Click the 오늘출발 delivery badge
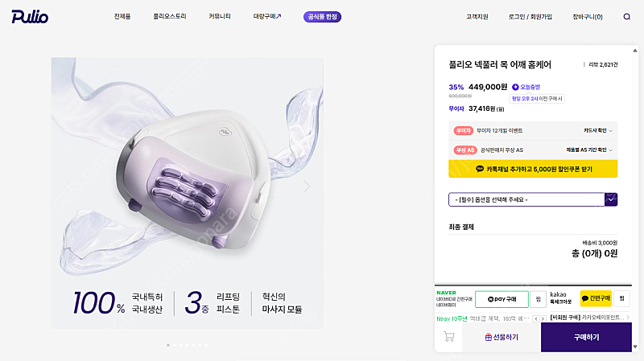This screenshot has height=361, width=644. point(526,87)
